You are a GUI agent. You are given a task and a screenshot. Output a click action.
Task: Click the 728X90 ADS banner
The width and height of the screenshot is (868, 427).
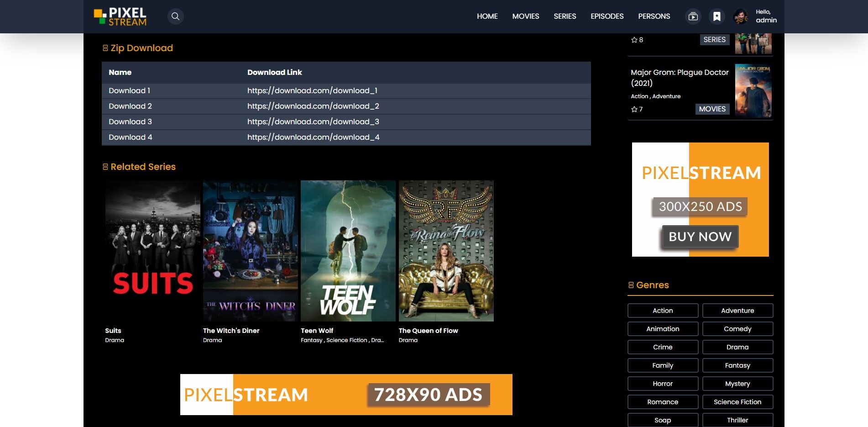tap(346, 395)
